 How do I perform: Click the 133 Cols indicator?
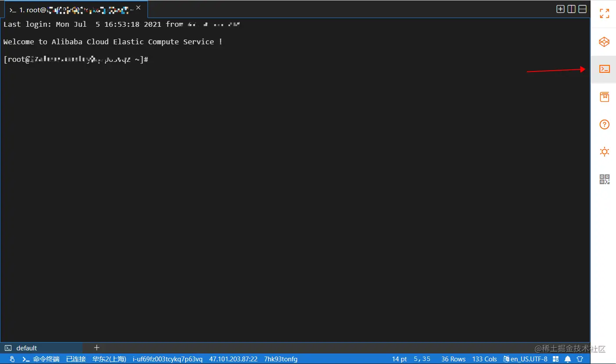[x=484, y=359]
